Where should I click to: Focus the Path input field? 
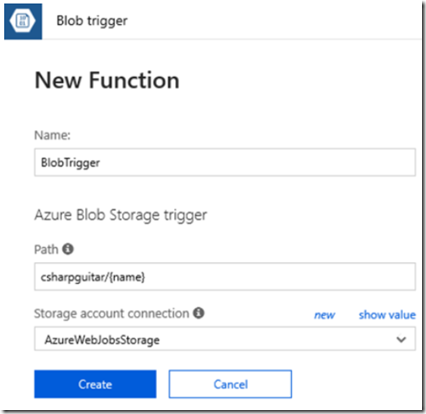pos(225,277)
